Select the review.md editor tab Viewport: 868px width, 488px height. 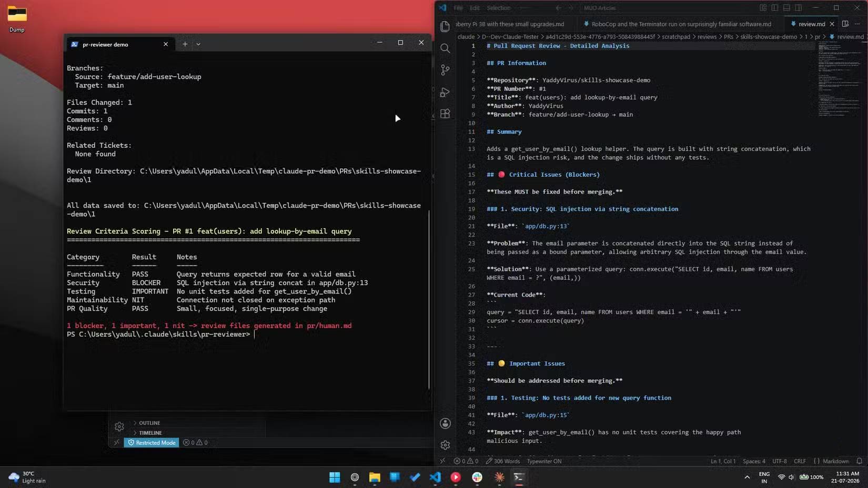click(812, 24)
